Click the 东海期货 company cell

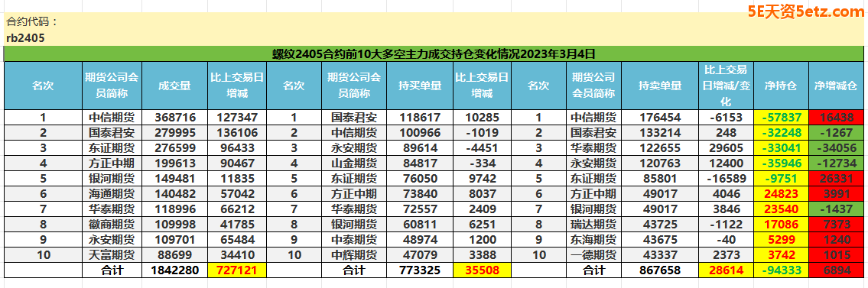click(x=593, y=240)
